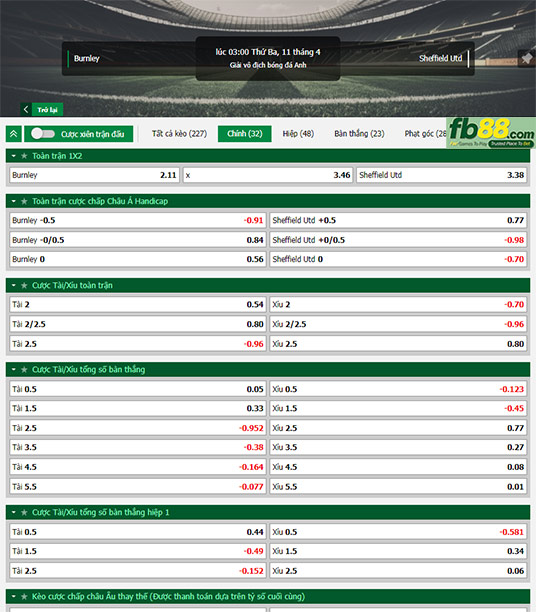
Task: Star the tổng số bàn thắng section
Action: pos(24,370)
